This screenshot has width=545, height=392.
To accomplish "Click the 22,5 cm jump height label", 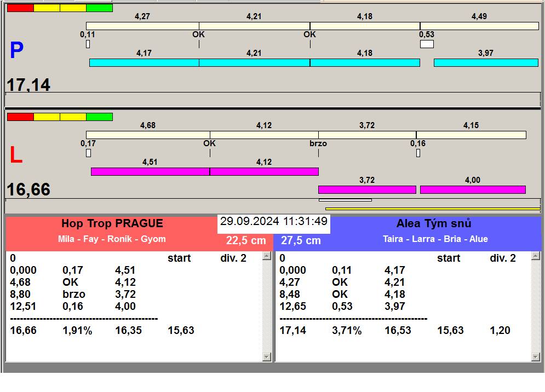I will (x=246, y=241).
